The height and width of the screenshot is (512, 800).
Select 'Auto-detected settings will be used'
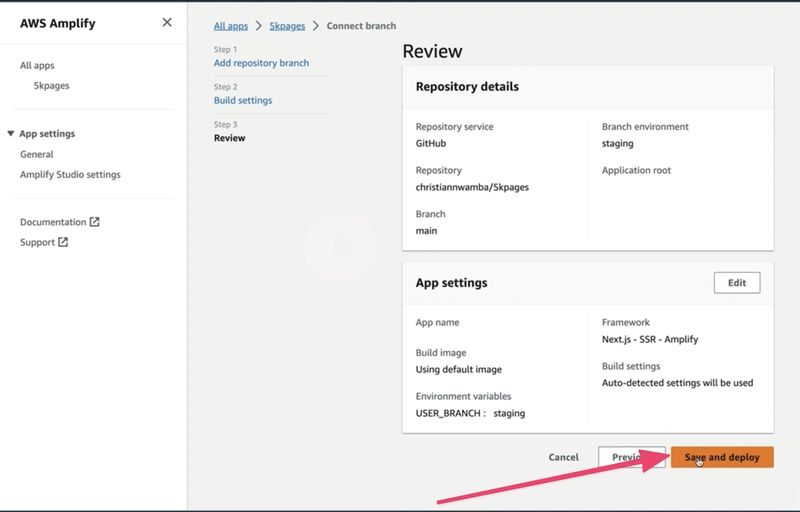pos(677,383)
